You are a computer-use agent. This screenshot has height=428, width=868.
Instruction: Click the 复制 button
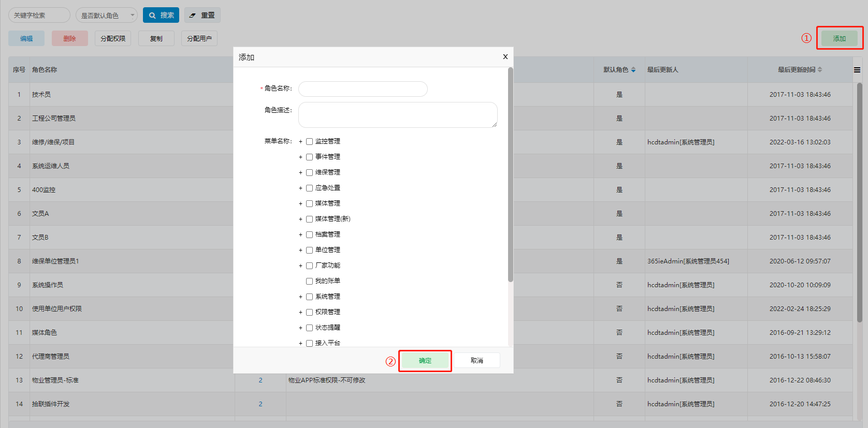coord(156,38)
